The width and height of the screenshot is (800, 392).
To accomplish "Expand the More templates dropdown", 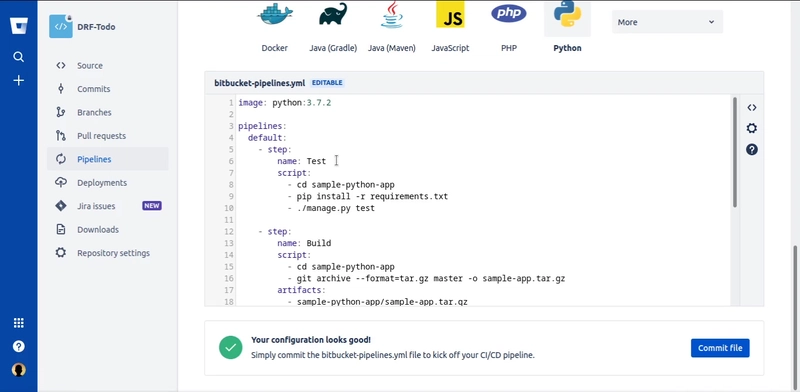I will point(667,22).
